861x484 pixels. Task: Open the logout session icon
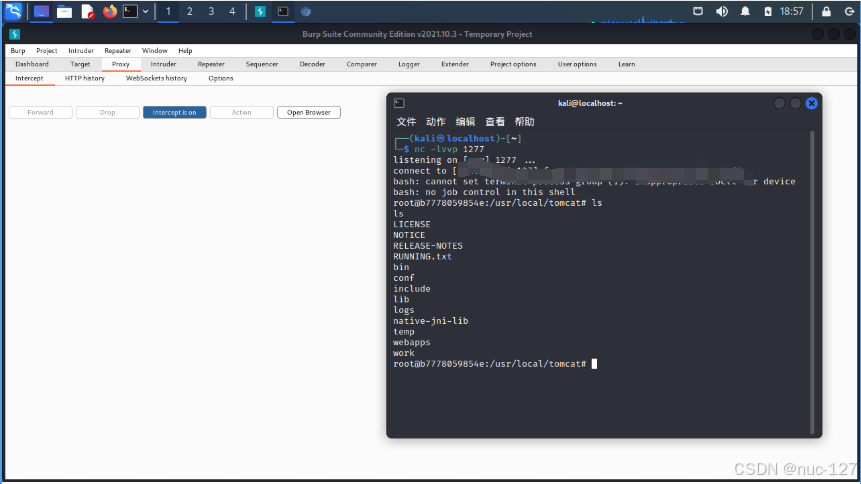point(849,12)
